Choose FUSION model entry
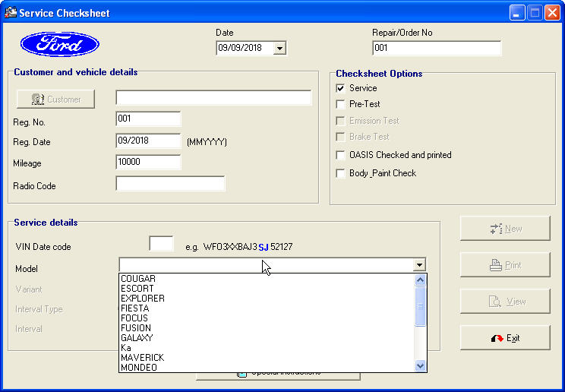 click(267, 328)
